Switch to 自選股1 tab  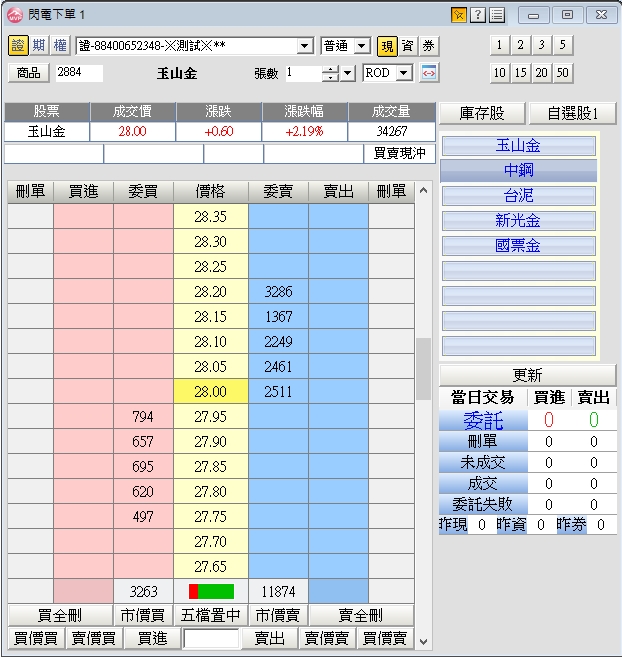point(572,113)
